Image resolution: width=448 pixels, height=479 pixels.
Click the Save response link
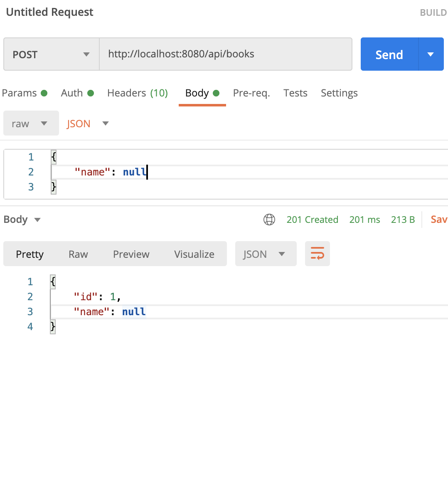pyautogui.click(x=439, y=220)
